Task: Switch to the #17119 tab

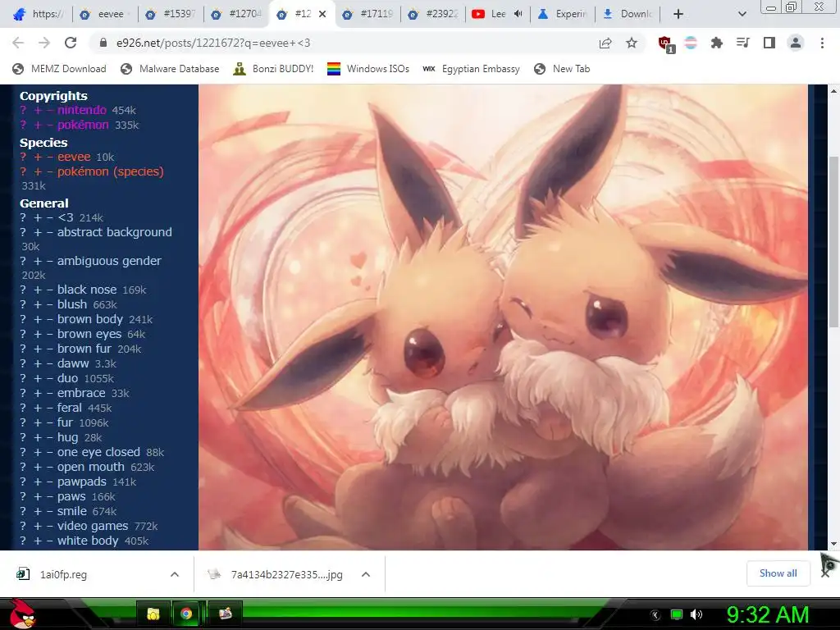Action: 368,14
